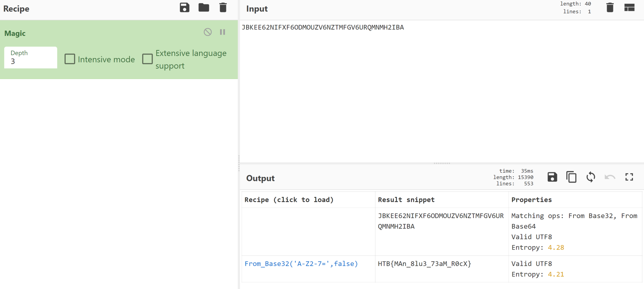Clear the input with trash icon

[610, 8]
